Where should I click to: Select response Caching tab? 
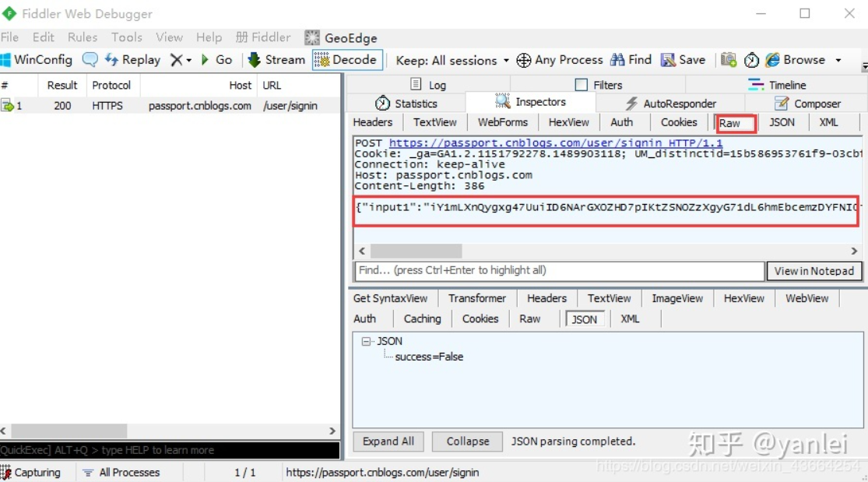[423, 319]
